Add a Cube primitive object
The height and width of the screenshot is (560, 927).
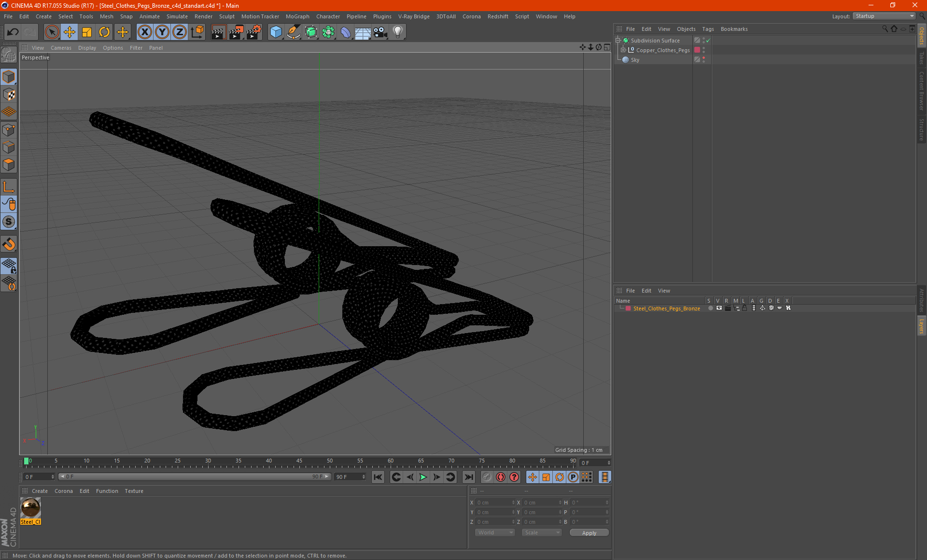276,32
